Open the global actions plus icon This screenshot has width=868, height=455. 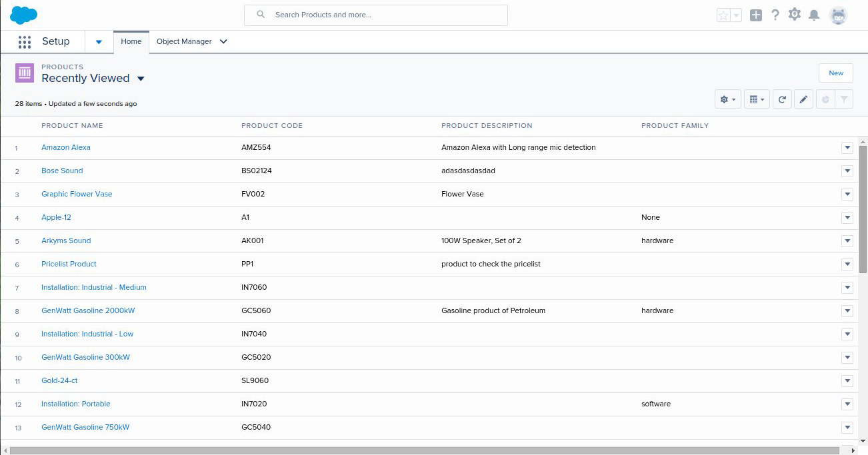point(755,15)
